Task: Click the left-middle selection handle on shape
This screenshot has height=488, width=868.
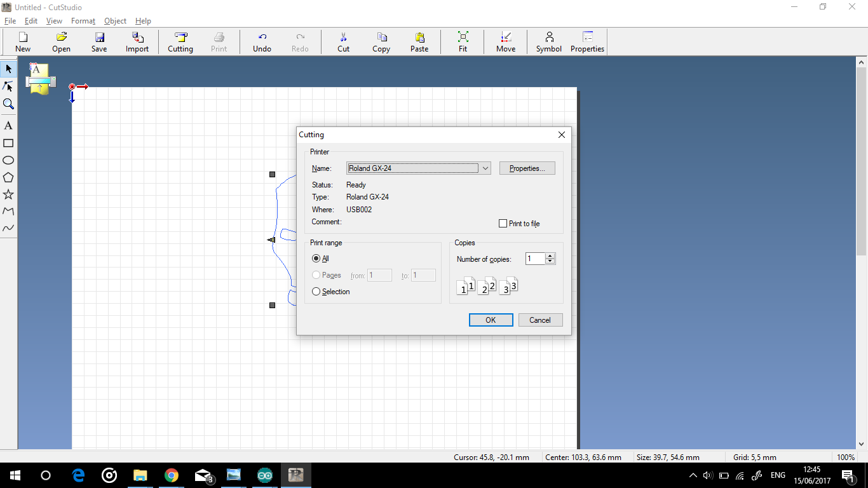Action: pos(271,240)
